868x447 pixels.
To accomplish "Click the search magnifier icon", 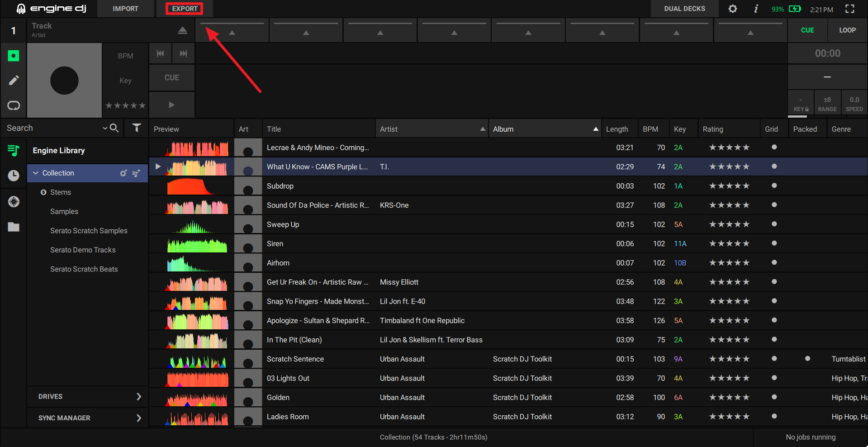I will pyautogui.click(x=114, y=128).
